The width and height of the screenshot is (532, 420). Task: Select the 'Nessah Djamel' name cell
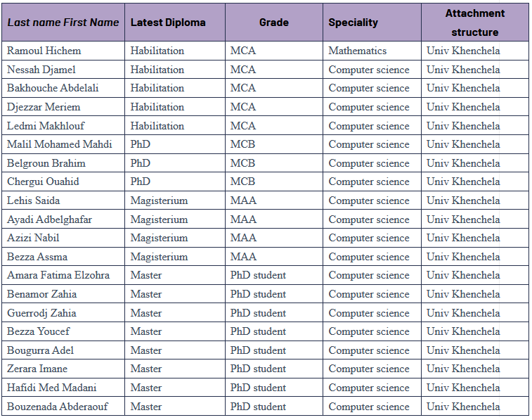(x=41, y=70)
